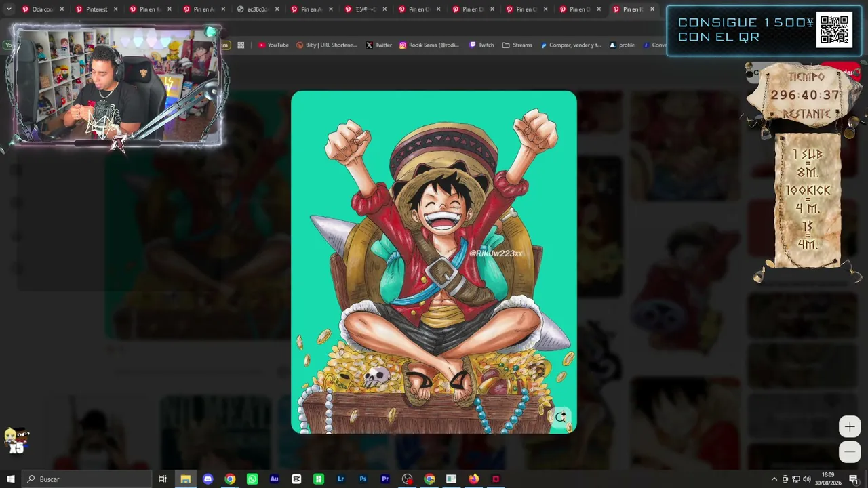Open network settings tray icon
Viewport: 868px width, 488px height.
click(x=795, y=479)
